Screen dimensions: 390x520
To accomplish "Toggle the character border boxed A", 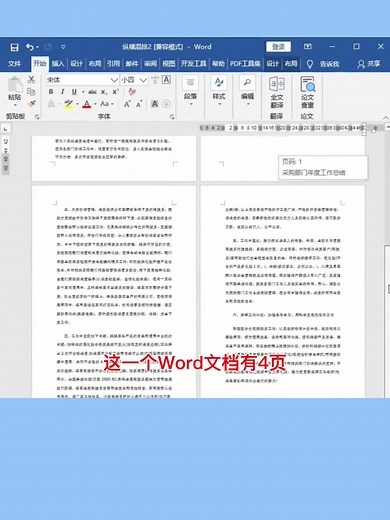I will [x=166, y=80].
